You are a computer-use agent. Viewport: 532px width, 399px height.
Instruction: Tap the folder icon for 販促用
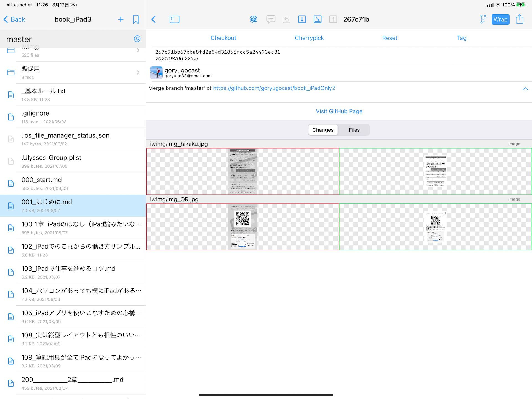click(x=11, y=73)
